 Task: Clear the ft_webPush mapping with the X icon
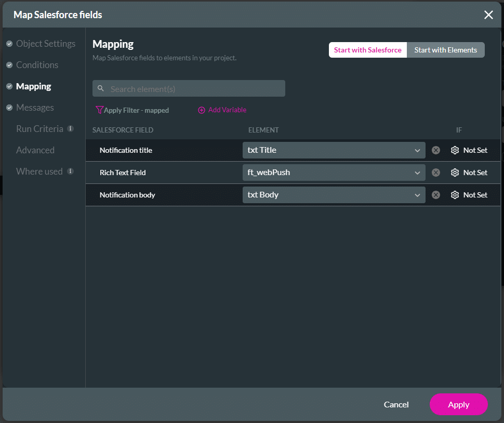(436, 172)
